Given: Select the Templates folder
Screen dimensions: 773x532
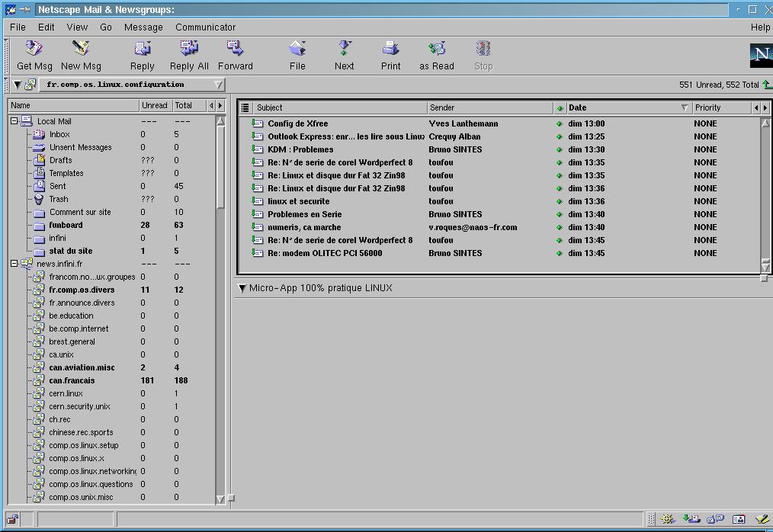Looking at the screenshot, I should (x=66, y=173).
